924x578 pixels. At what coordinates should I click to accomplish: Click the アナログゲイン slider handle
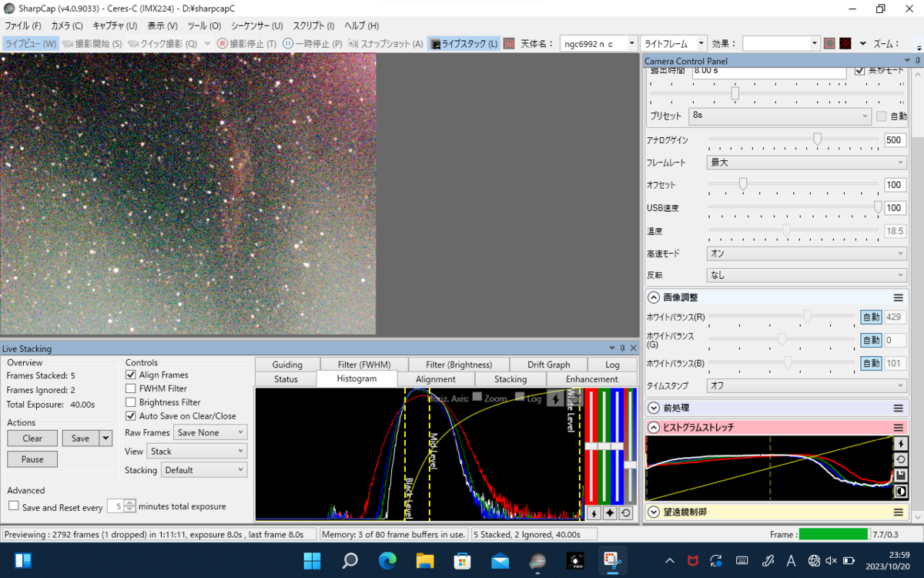point(817,139)
